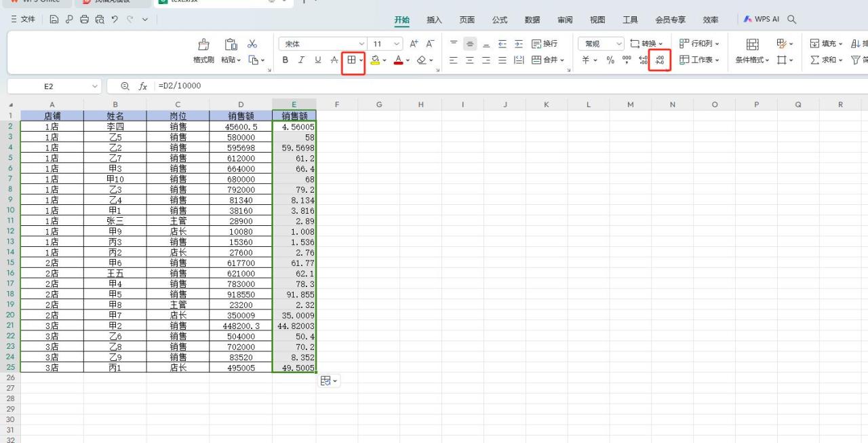
Task: Click the Name Box showing E2
Action: pyautogui.click(x=49, y=86)
